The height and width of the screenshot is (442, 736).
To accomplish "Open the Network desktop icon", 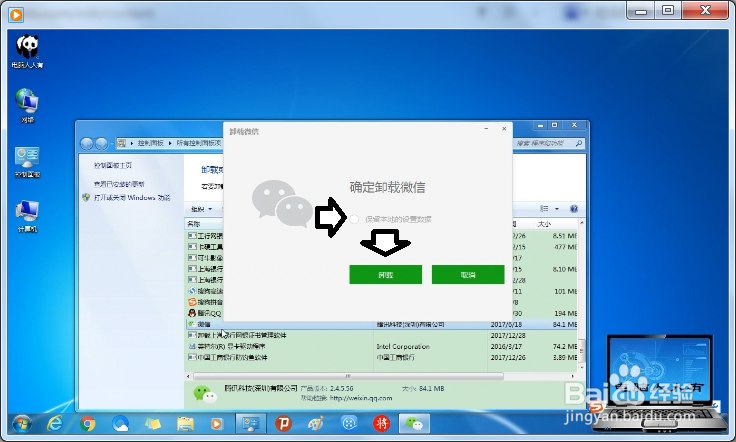I will coord(27,106).
